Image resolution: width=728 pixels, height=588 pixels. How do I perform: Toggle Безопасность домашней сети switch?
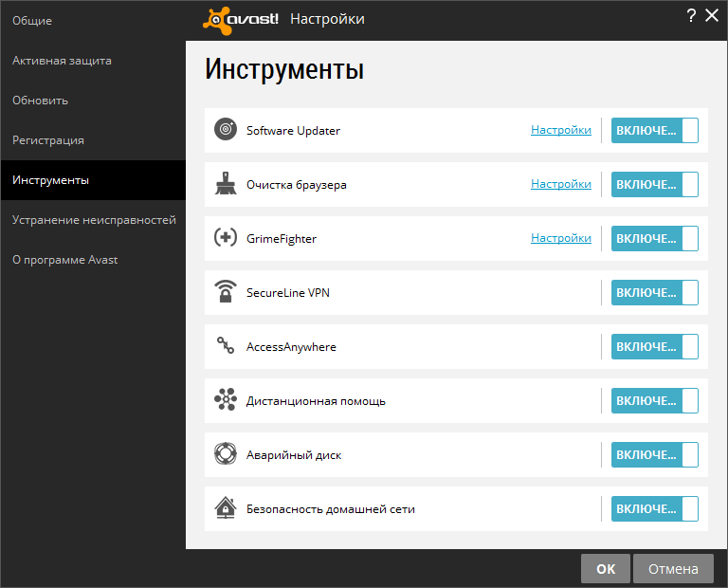coord(655,509)
